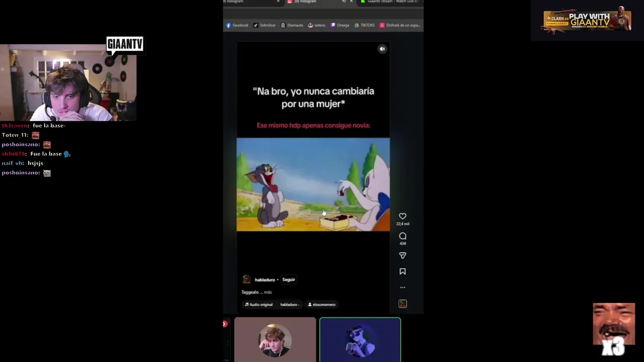Open the elosomemero tagged user chip
The height and width of the screenshot is (362, 644).
[x=321, y=305]
